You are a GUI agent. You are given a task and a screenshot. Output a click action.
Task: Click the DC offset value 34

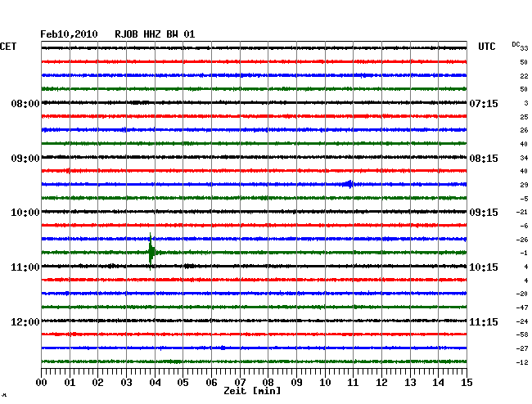[x=524, y=158]
